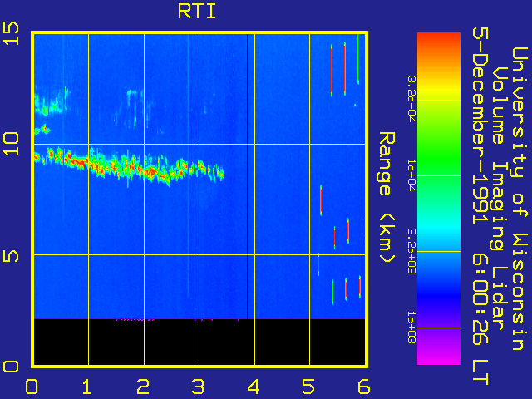The width and height of the screenshot is (532, 399).
Task: Click the bottom axis tick label 2
Action: click(143, 387)
